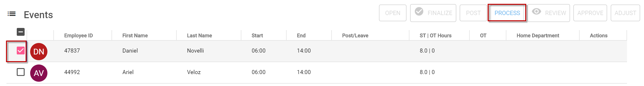Click the Home Department column header
Image resolution: width=644 pixels, height=86 pixels.
click(x=538, y=36)
